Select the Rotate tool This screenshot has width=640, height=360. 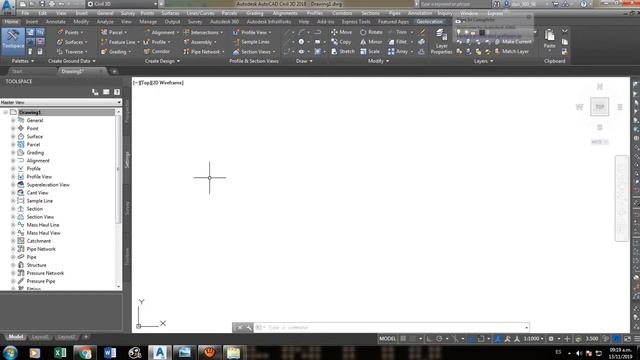[x=371, y=32]
